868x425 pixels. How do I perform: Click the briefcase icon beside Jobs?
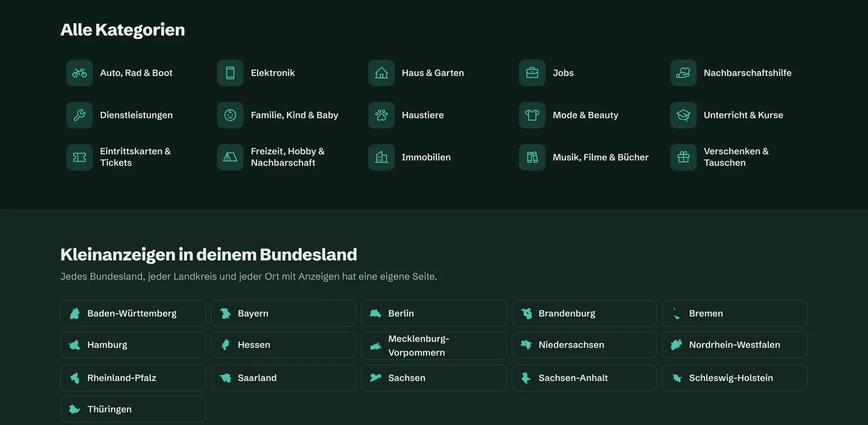pyautogui.click(x=532, y=73)
